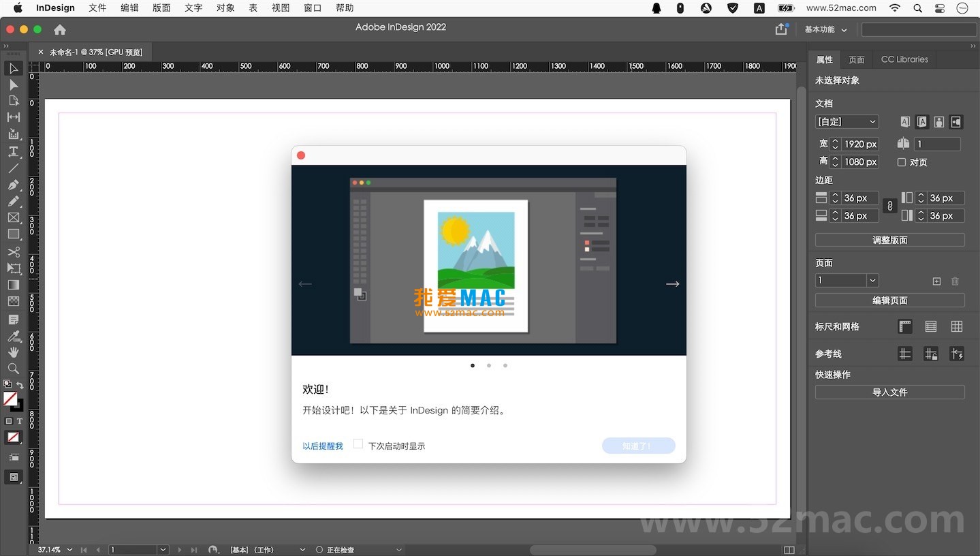Add a new page with plus icon
The height and width of the screenshot is (556, 980).
click(x=936, y=281)
